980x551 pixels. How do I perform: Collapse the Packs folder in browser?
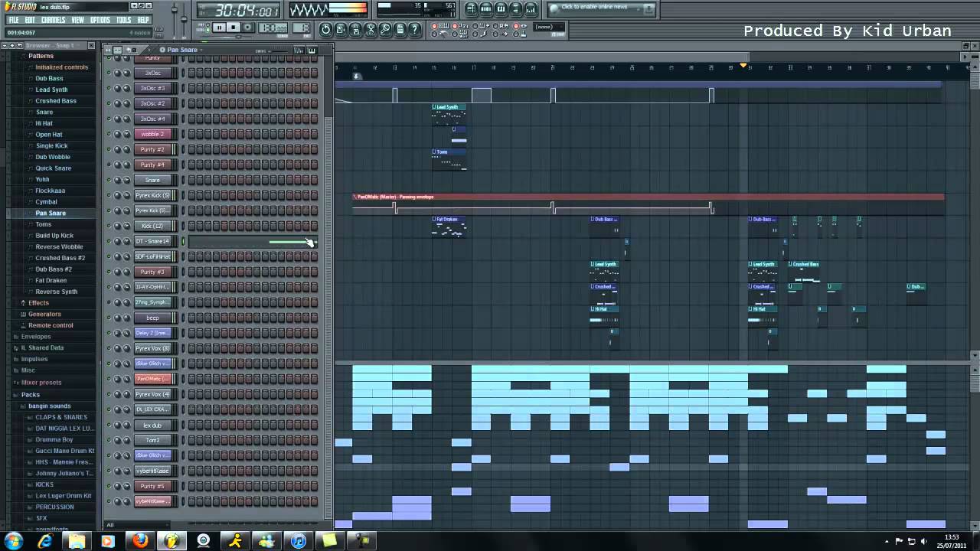click(x=30, y=395)
